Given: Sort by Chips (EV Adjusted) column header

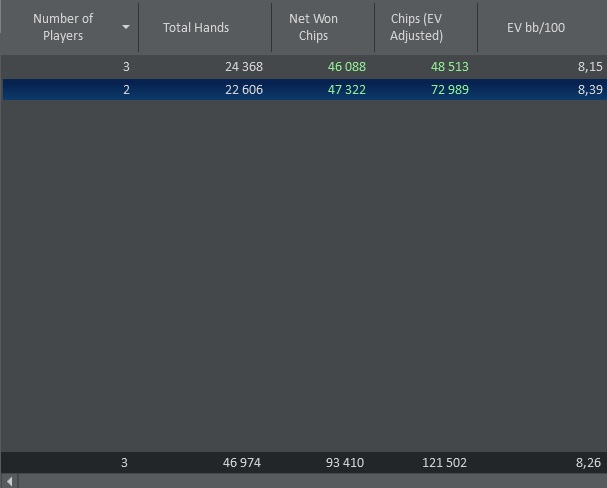Looking at the screenshot, I should (417, 27).
